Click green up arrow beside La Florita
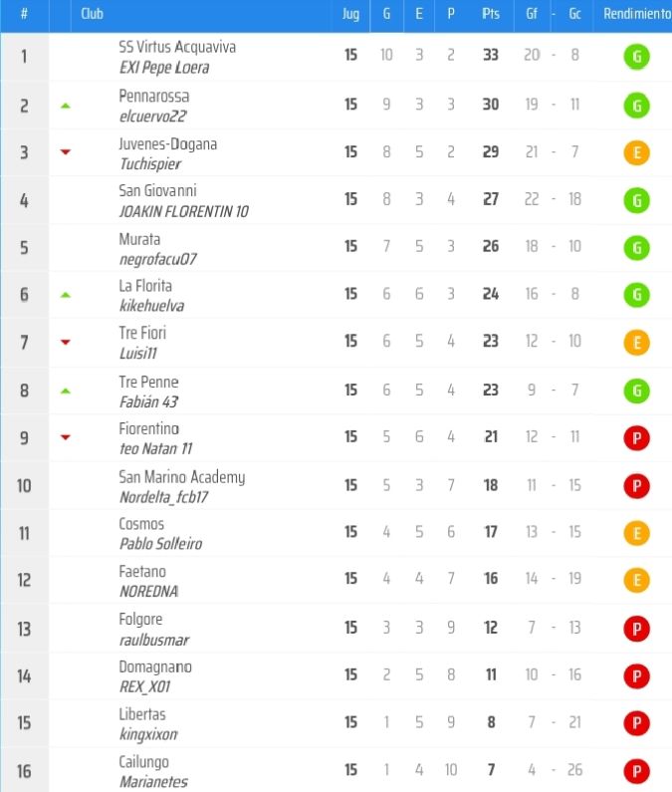Viewport: 672px width, 792px height. [65, 295]
